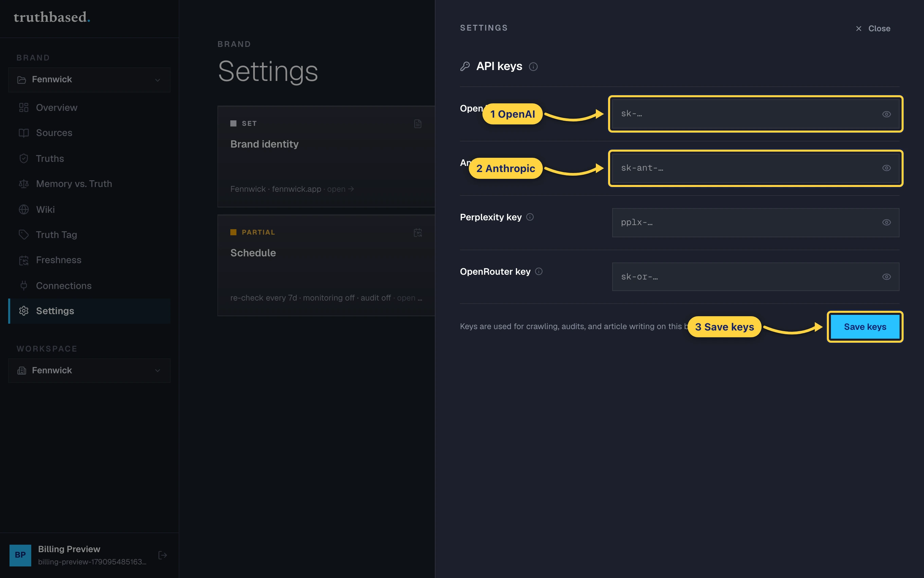Click the OpenRouter key label

(x=495, y=271)
